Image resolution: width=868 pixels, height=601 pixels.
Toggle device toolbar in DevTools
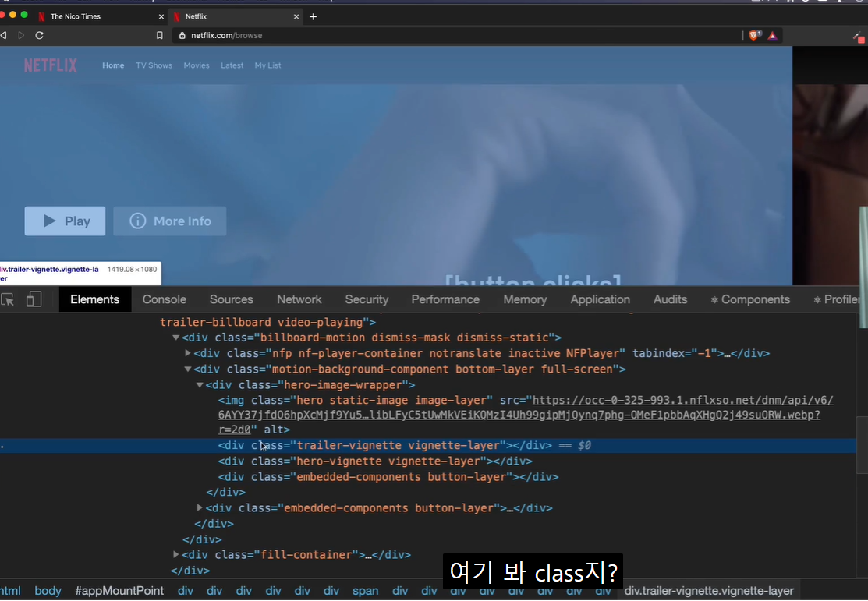click(34, 299)
